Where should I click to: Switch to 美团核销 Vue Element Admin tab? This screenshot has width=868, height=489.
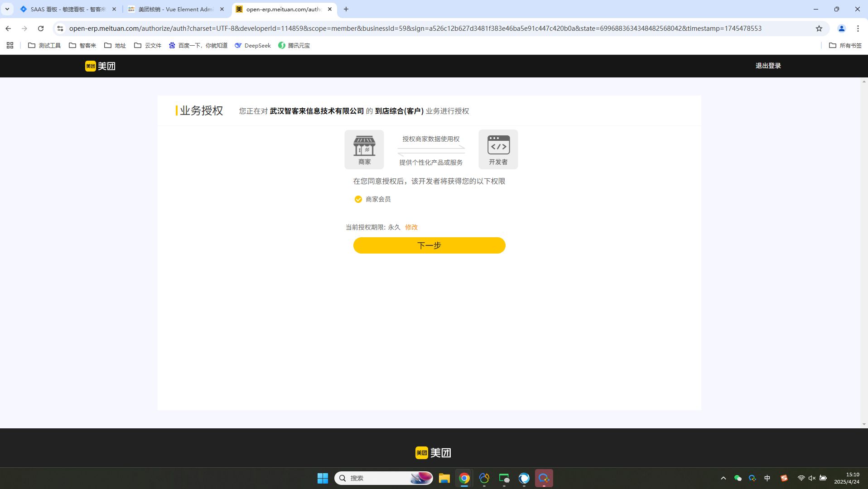click(x=176, y=9)
